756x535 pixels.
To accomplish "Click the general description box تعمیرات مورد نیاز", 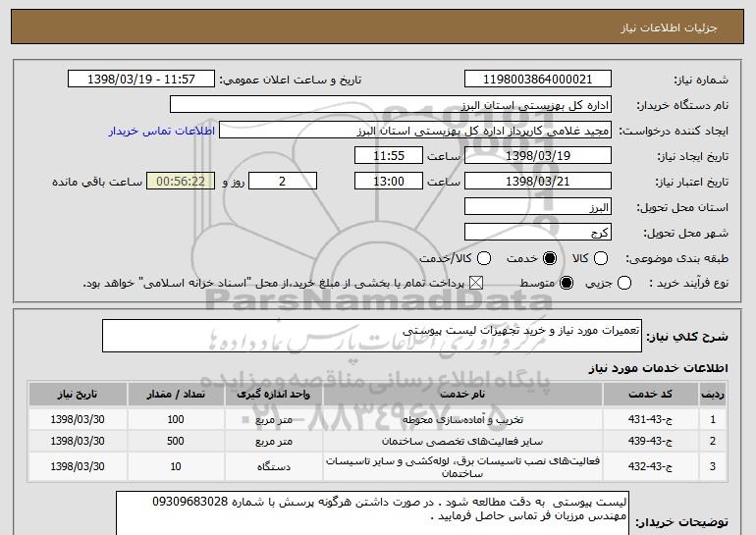I will pyautogui.click(x=372, y=336).
